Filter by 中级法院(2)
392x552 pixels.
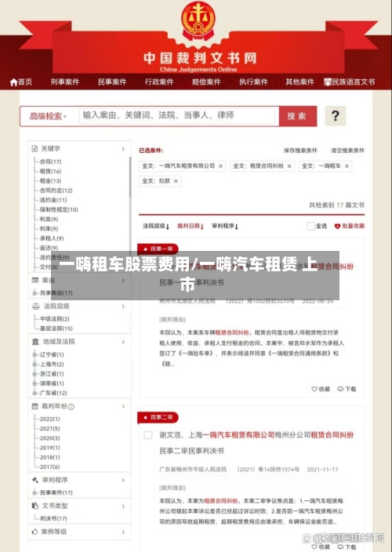click(55, 319)
